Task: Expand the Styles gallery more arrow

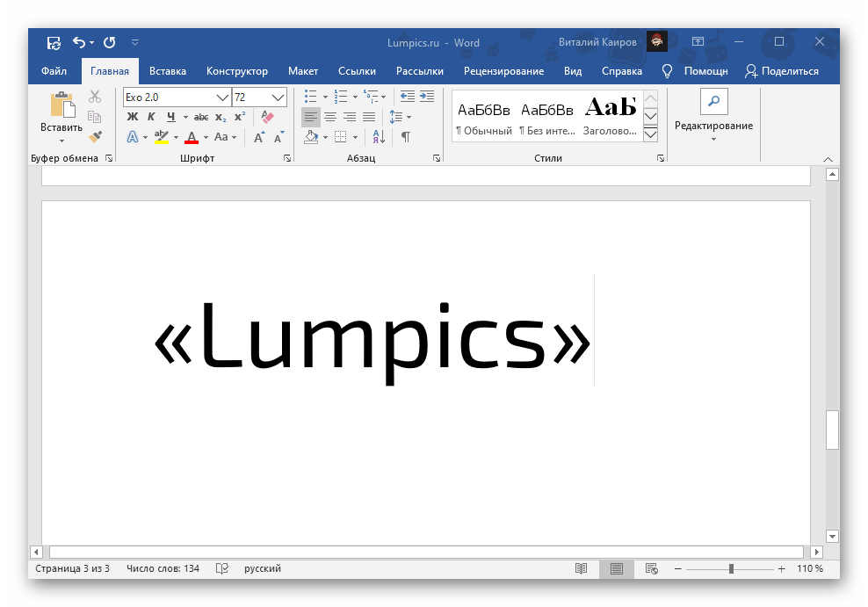Action: pos(651,134)
